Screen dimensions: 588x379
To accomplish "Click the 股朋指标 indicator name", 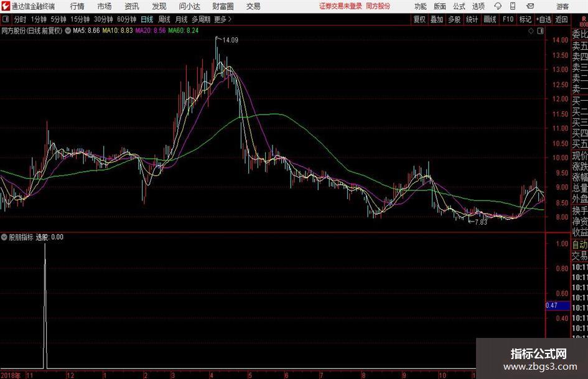I will [x=21, y=237].
